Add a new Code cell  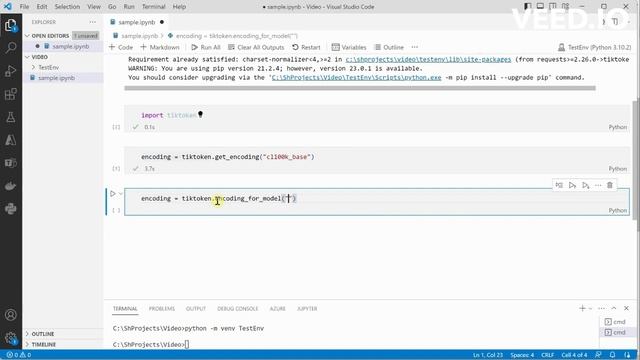click(x=121, y=47)
